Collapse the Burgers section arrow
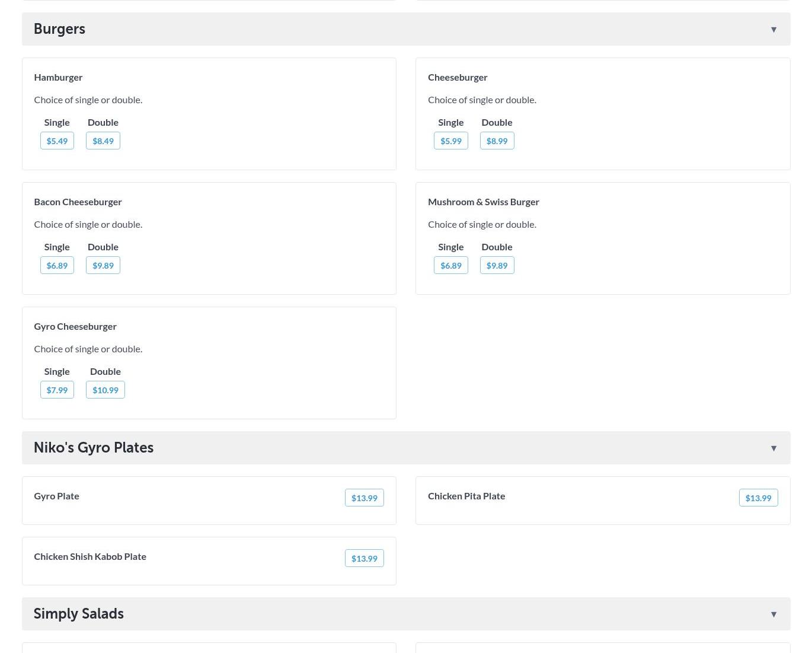Viewport: 812px width, 653px height. point(773,30)
